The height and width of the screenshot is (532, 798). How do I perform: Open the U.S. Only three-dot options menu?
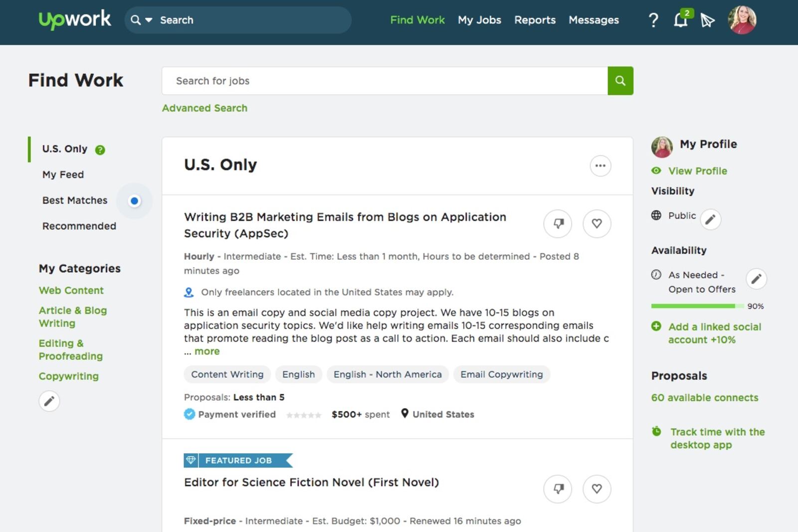(x=600, y=166)
